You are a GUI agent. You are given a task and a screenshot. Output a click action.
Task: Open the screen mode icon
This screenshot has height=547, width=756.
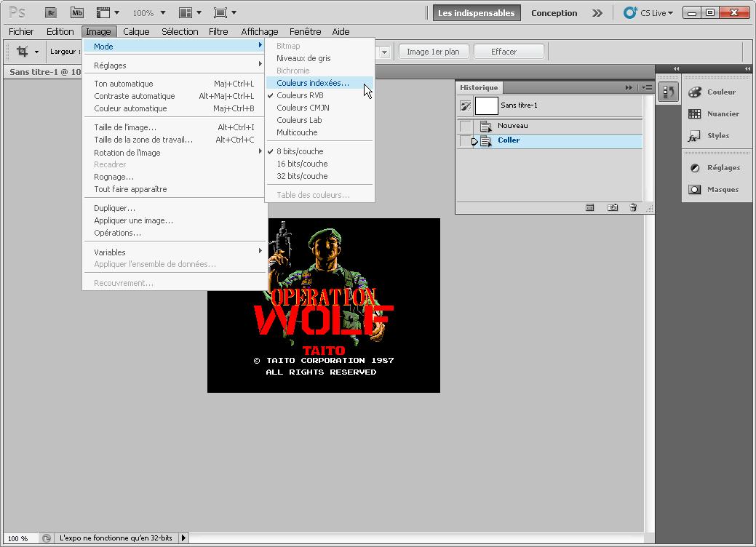[x=220, y=13]
